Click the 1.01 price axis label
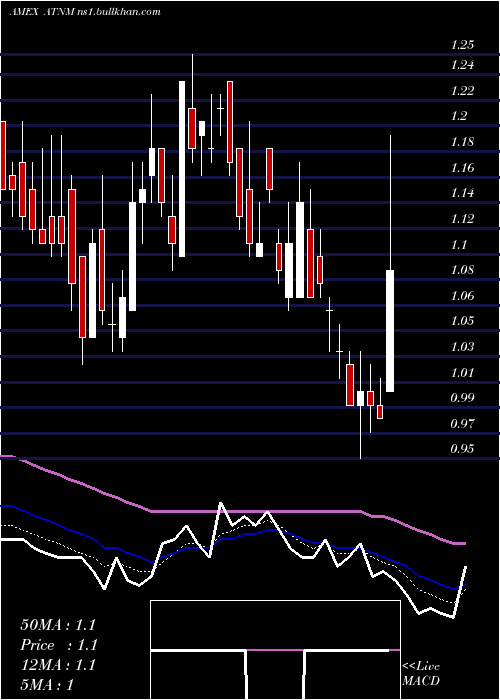This screenshot has height=700, width=500. (462, 373)
